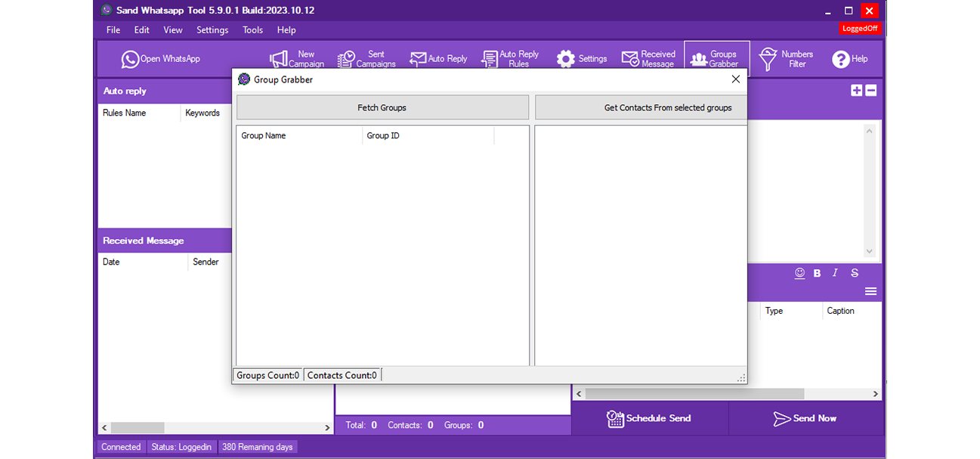This screenshot has width=980, height=459.
Task: Click the Rules Name column header
Action: click(140, 113)
